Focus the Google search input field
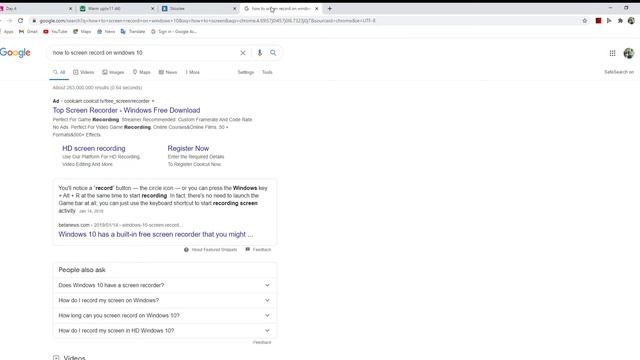The image size is (640, 360). (x=143, y=53)
